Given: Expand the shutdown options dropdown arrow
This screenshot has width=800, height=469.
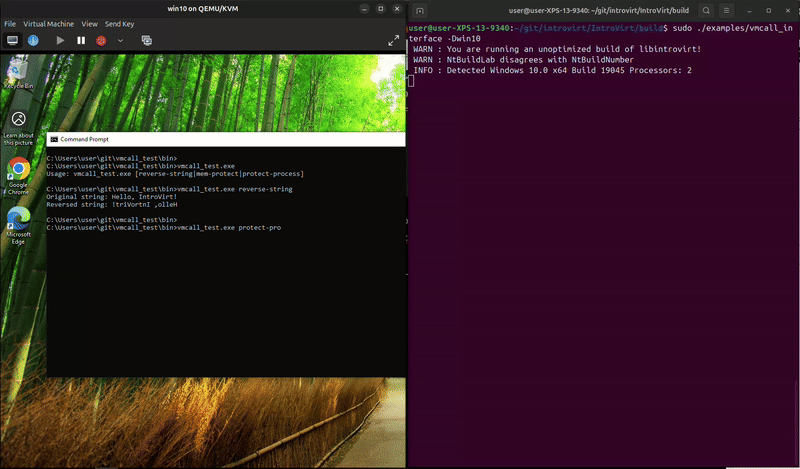Looking at the screenshot, I should pyautogui.click(x=121, y=40).
